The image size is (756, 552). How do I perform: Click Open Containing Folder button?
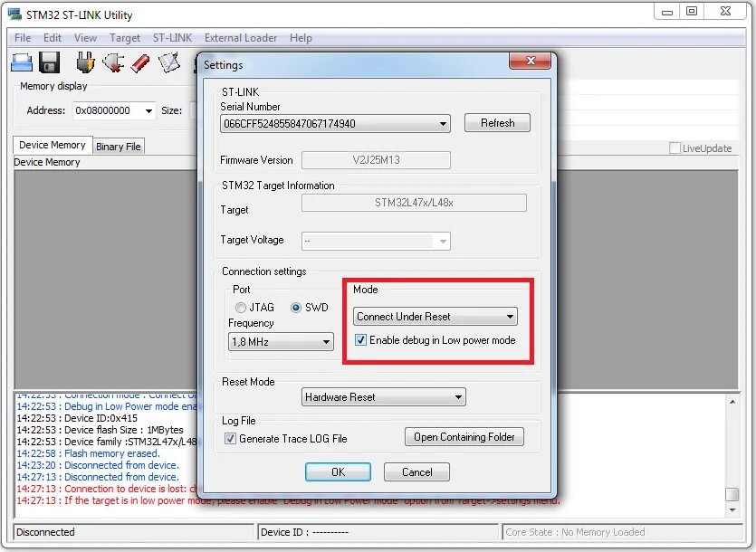(464, 437)
